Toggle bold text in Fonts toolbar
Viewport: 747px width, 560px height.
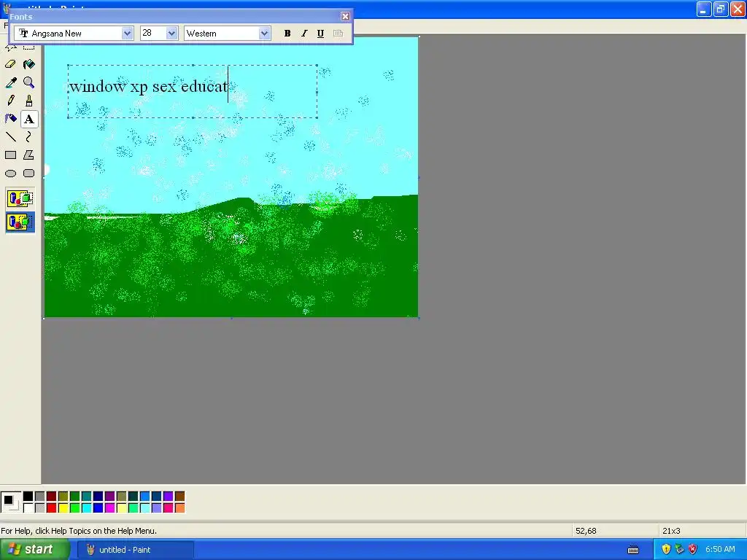click(287, 34)
